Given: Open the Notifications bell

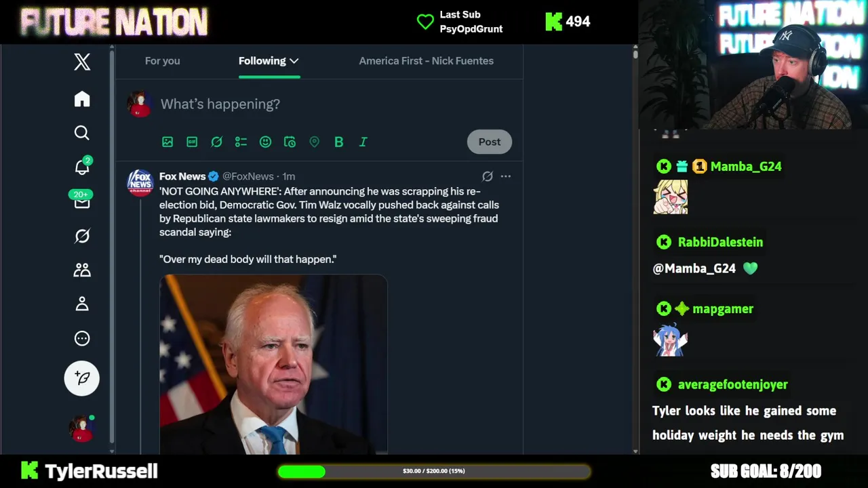Looking at the screenshot, I should [x=82, y=167].
